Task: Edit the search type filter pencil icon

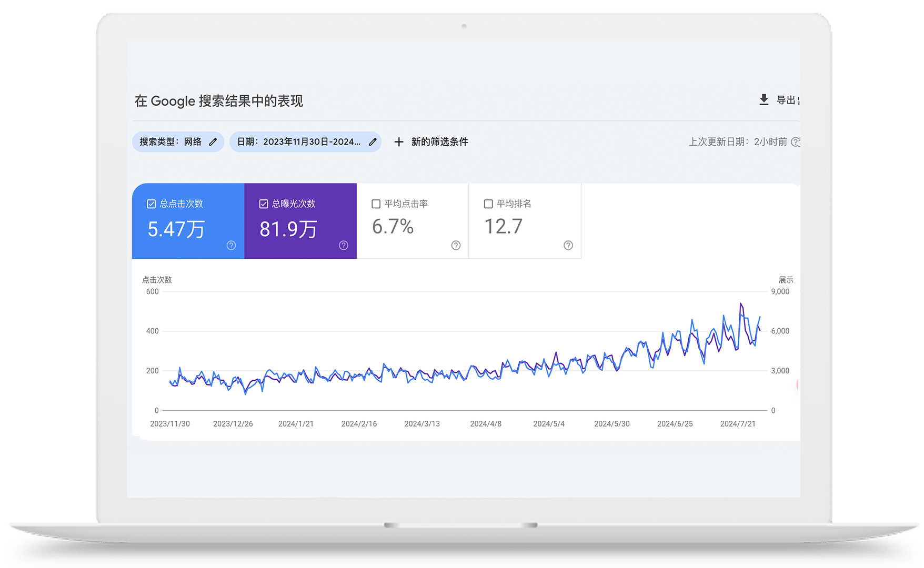Action: pos(213,142)
